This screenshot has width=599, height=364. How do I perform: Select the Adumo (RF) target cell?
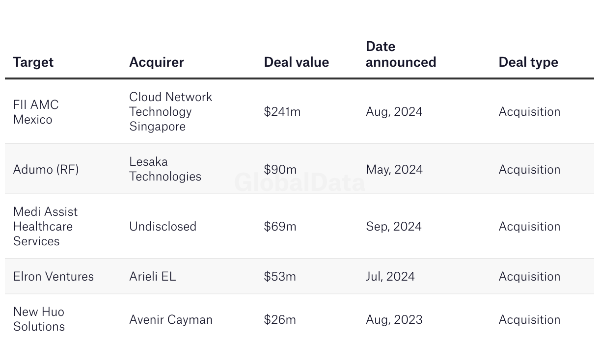pos(46,170)
